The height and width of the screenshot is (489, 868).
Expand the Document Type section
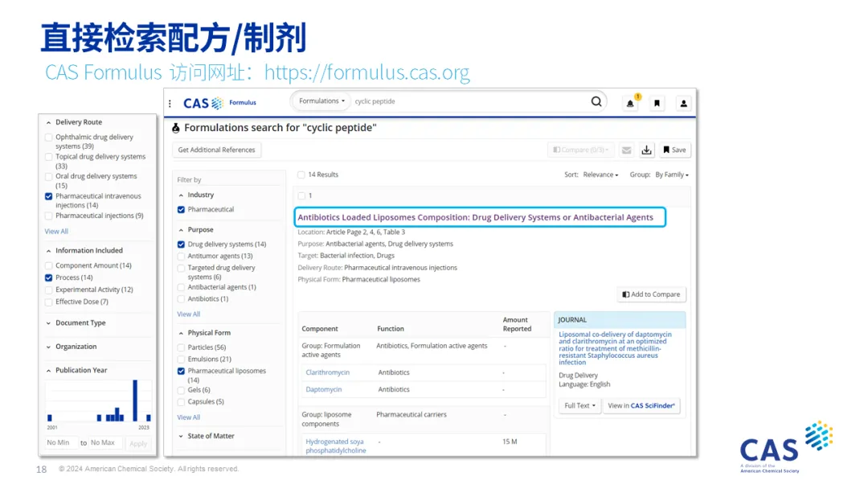point(49,323)
